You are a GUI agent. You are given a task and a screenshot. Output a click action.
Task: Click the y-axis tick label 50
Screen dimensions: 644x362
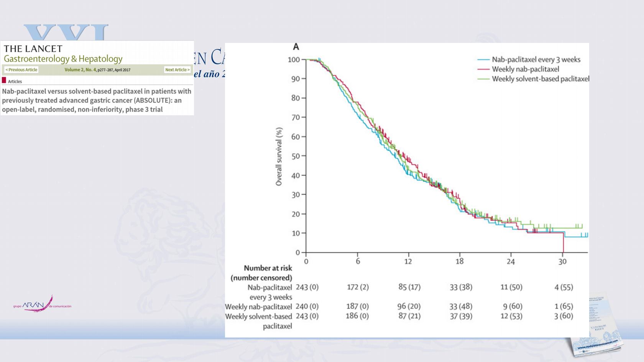pos(296,156)
